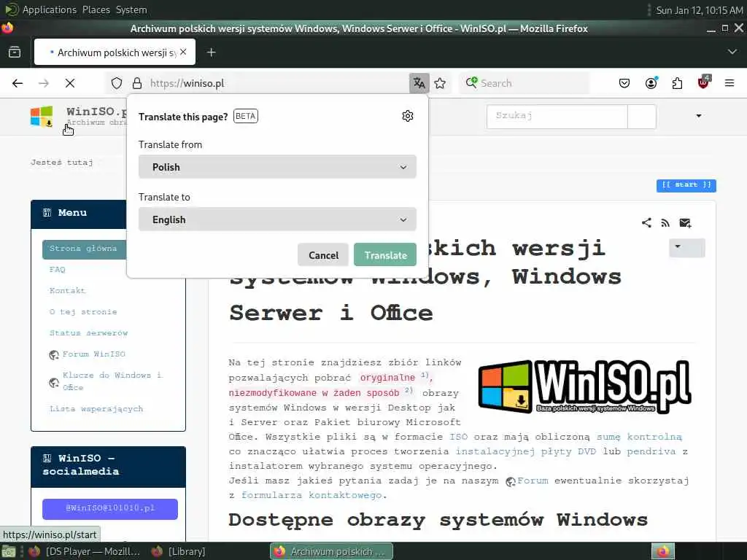
Task: Open Firefox account icon
Action: [x=651, y=83]
